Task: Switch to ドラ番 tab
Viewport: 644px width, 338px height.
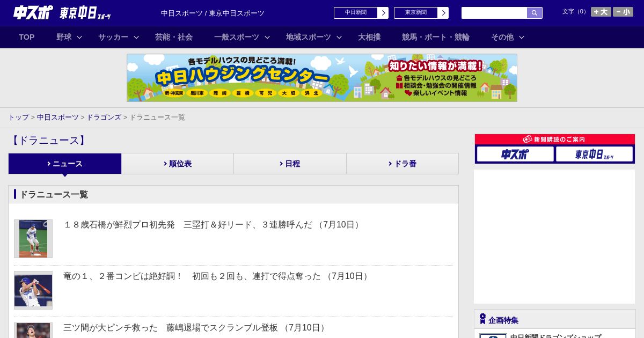Action: (402, 164)
